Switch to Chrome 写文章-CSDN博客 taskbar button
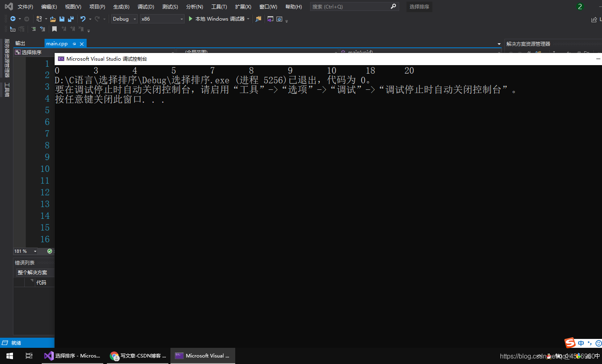This screenshot has height=364, width=602. (138, 356)
